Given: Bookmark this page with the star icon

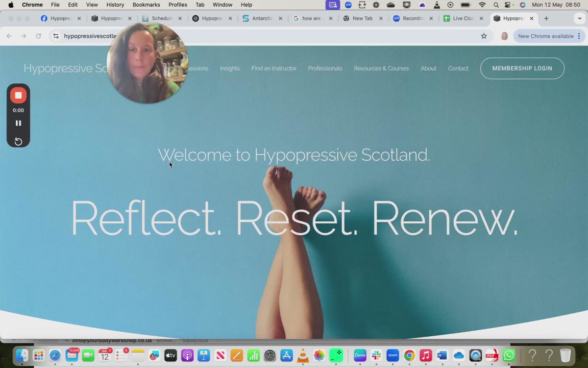Looking at the screenshot, I should coord(484,36).
